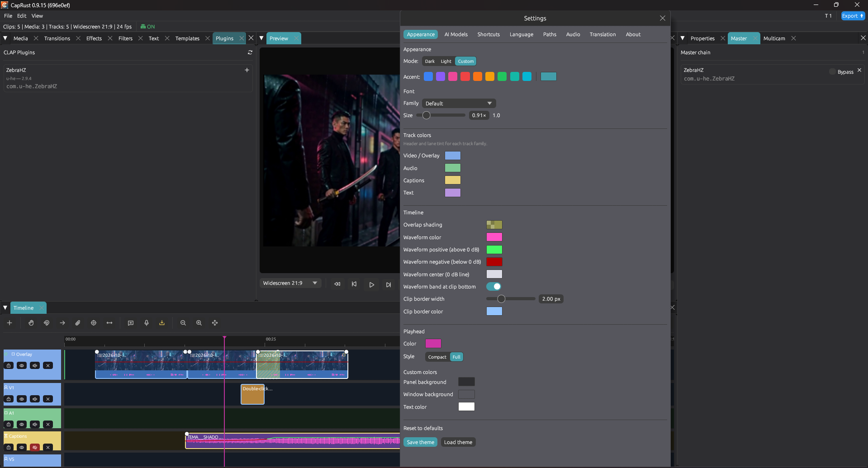Click the yellow import download icon
868x468 pixels.
(x=162, y=323)
